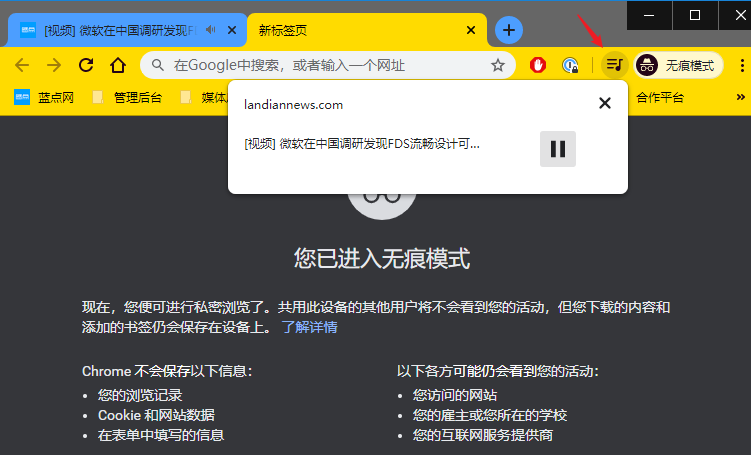Bookmark this page with the star icon
751x455 pixels.
[497, 65]
